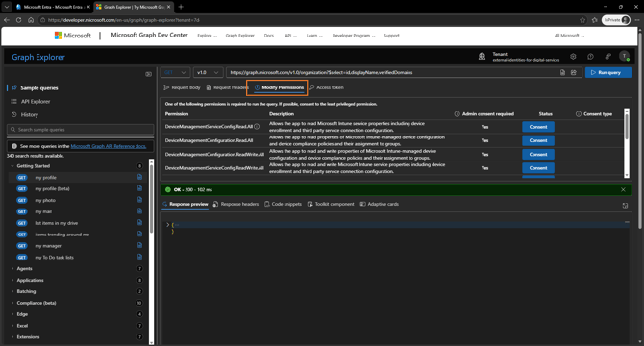Consent to DeviceManagementConfiguration.Read.All
This screenshot has width=644, height=346.
(x=538, y=140)
